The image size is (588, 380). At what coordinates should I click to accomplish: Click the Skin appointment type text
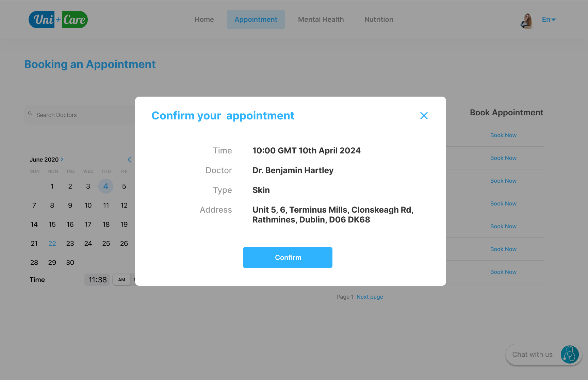point(261,190)
